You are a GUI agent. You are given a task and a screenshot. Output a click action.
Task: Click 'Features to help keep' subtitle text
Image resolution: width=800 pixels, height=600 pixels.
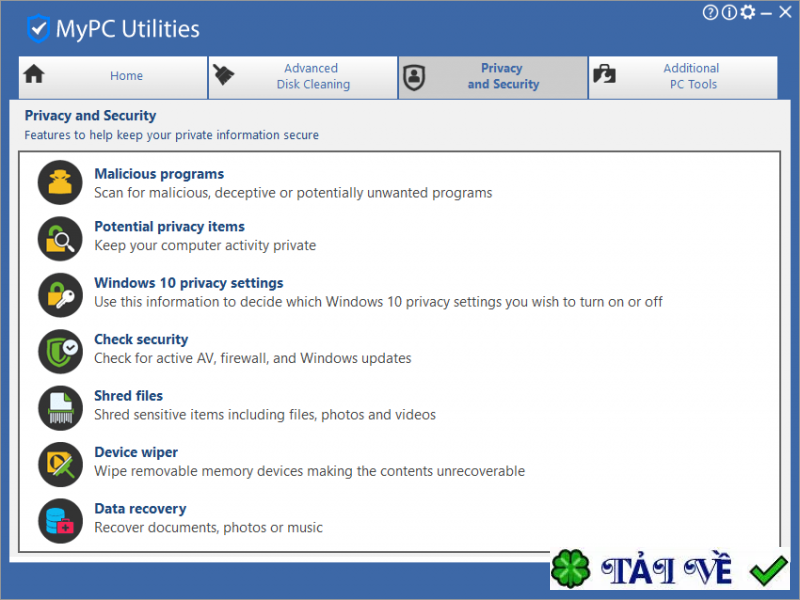[x=171, y=135]
